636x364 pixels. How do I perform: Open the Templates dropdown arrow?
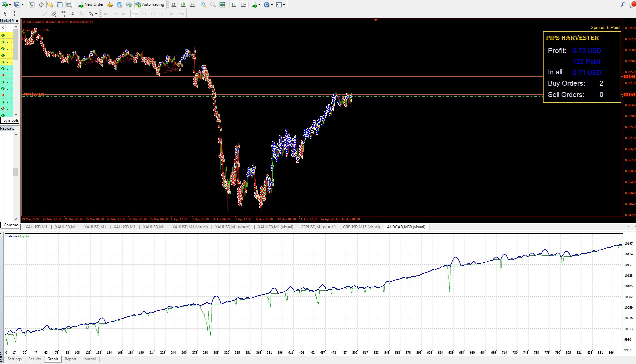[284, 5]
